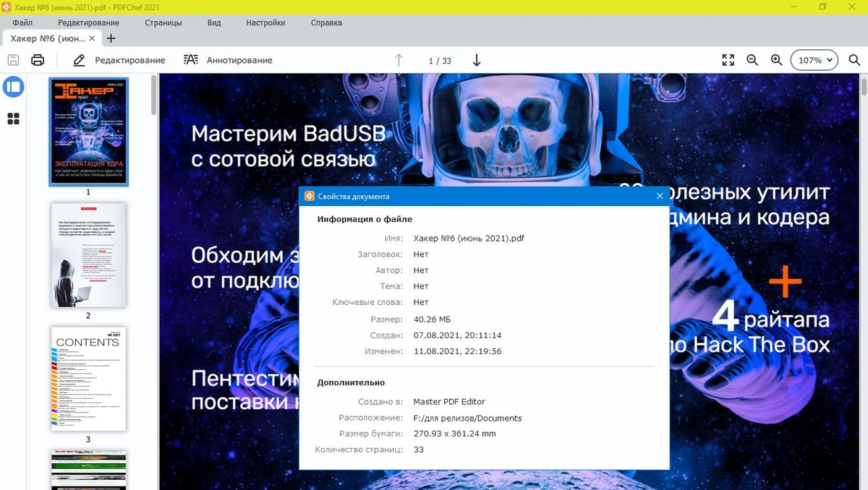Viewport: 868px width, 490px height.
Task: Click the file name Хакер №6 (июнь 2021).pdf
Action: (469, 238)
